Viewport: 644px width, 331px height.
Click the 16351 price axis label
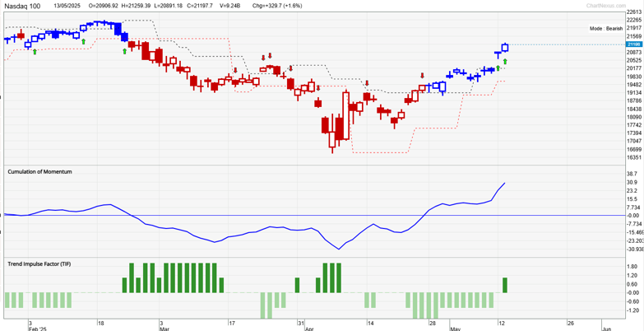[x=634, y=157]
